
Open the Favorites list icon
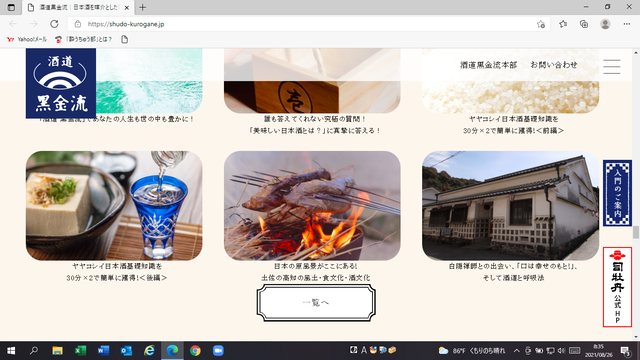pyautogui.click(x=563, y=24)
